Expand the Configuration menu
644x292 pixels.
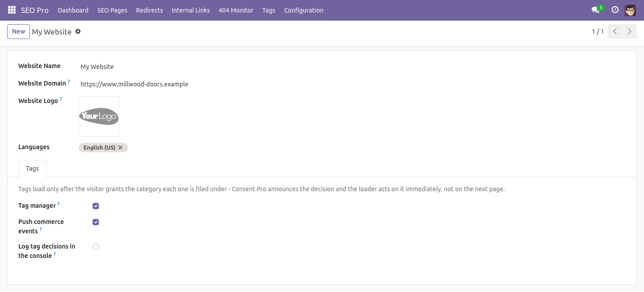click(304, 10)
